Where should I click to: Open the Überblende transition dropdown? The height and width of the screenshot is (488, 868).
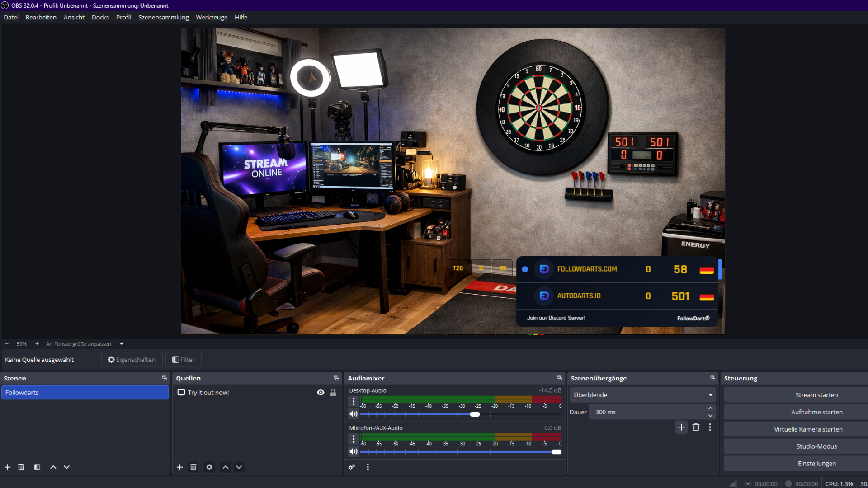[x=710, y=394]
